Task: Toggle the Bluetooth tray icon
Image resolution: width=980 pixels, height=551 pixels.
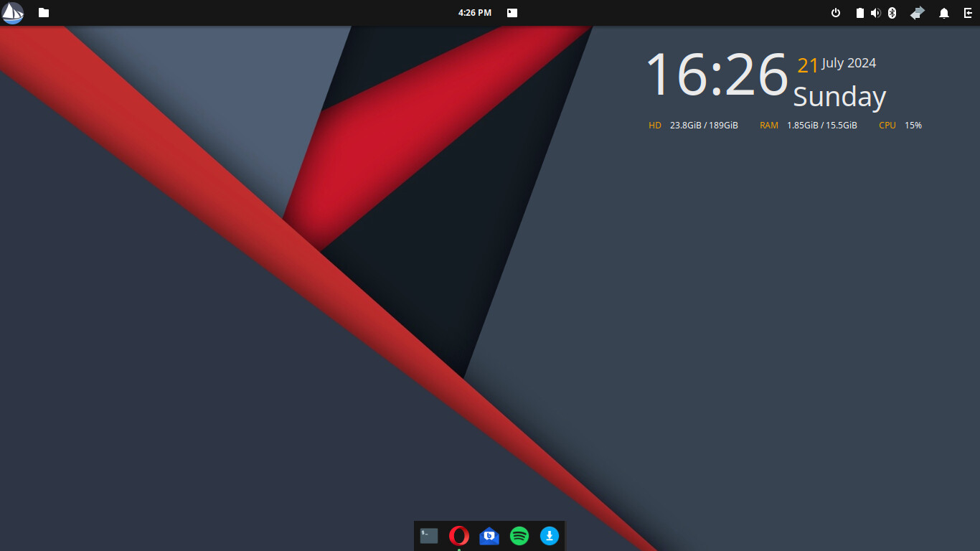Action: tap(892, 13)
